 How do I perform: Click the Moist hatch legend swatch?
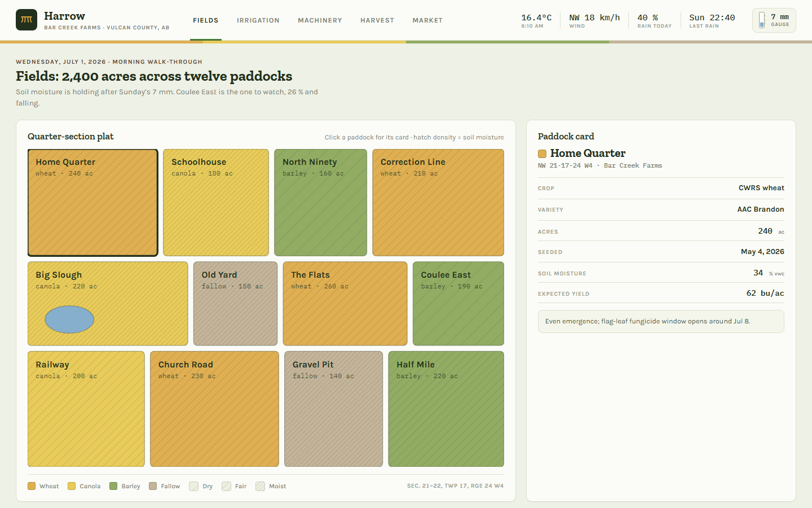coord(260,486)
